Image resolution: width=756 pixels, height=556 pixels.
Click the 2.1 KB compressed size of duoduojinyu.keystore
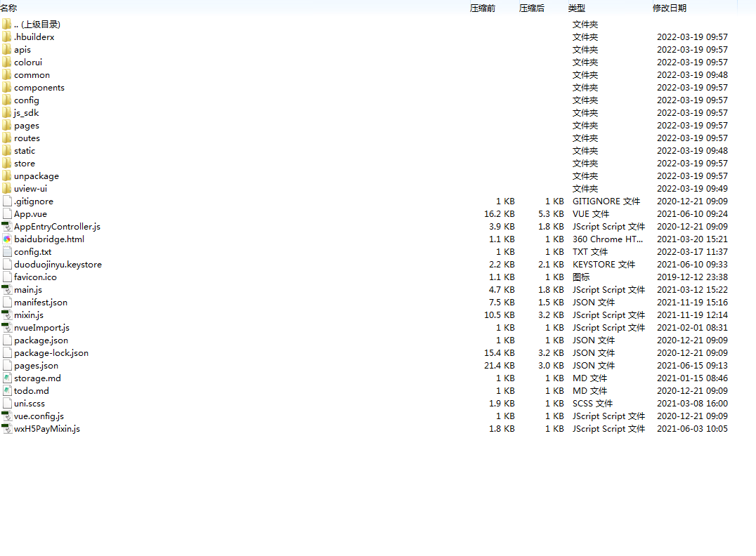tap(551, 265)
